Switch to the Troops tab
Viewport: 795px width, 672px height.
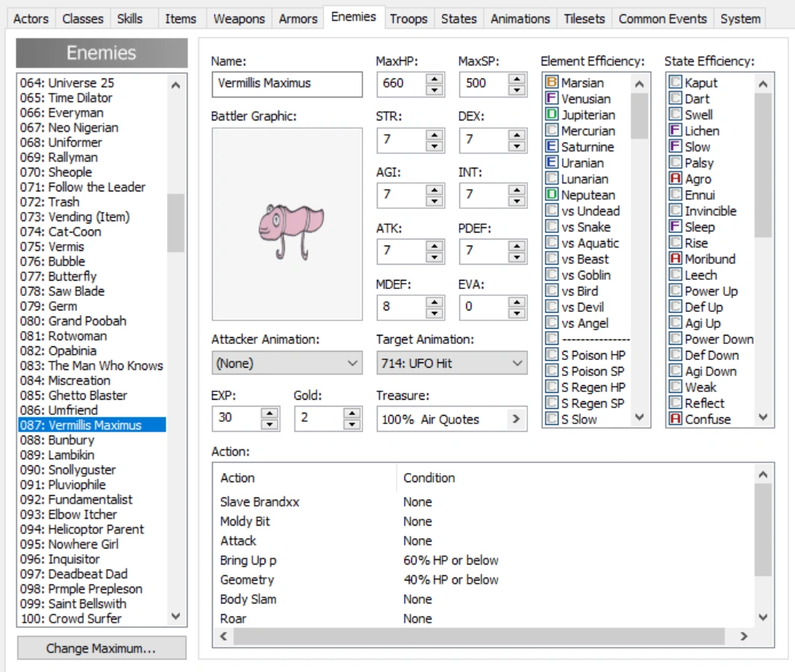(x=409, y=19)
